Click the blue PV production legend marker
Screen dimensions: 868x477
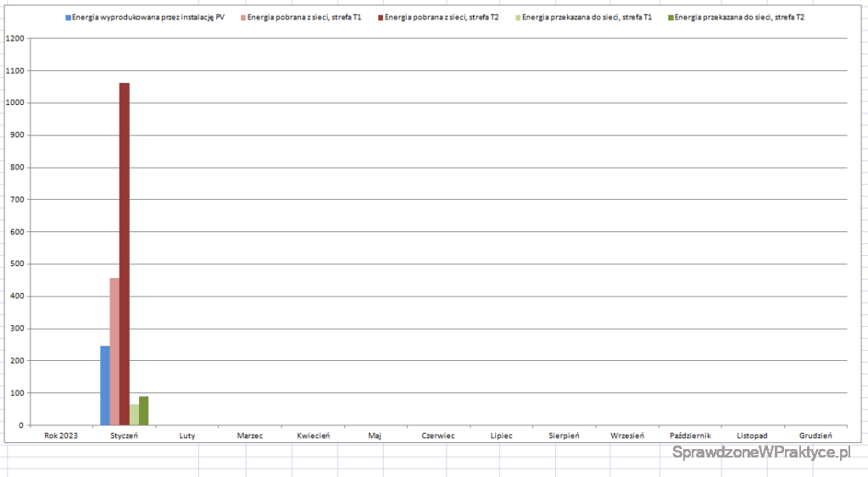tap(68, 17)
